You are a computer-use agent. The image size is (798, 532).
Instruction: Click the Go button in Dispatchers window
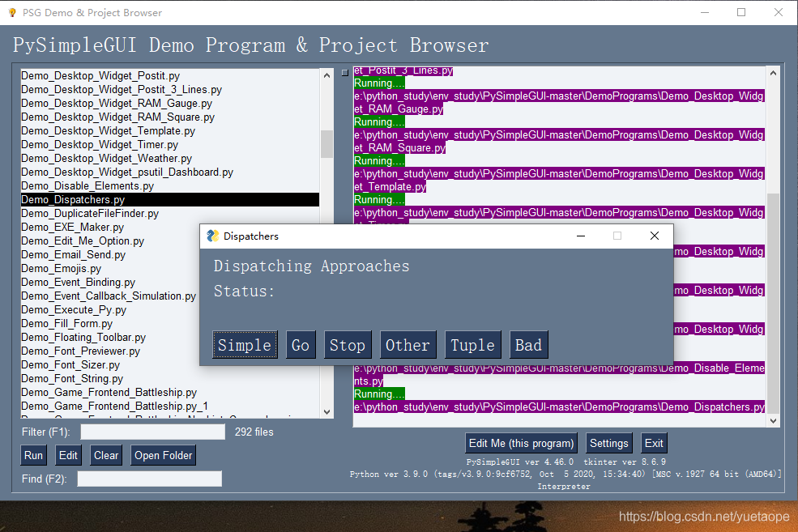click(301, 345)
